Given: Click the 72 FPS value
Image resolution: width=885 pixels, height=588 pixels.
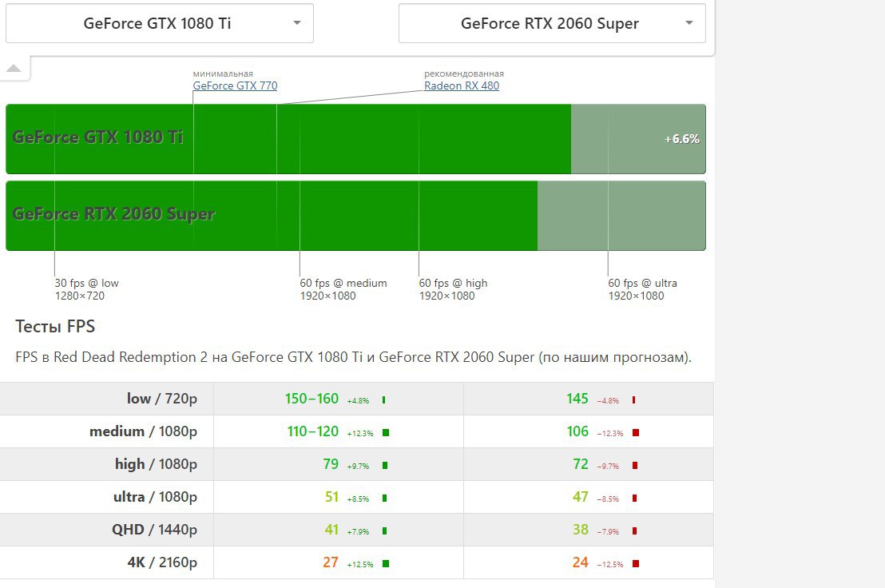Looking at the screenshot, I should click(x=581, y=464).
